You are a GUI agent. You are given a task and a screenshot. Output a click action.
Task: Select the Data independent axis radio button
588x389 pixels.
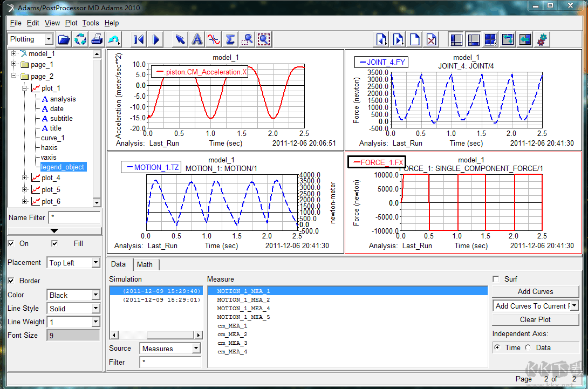528,348
